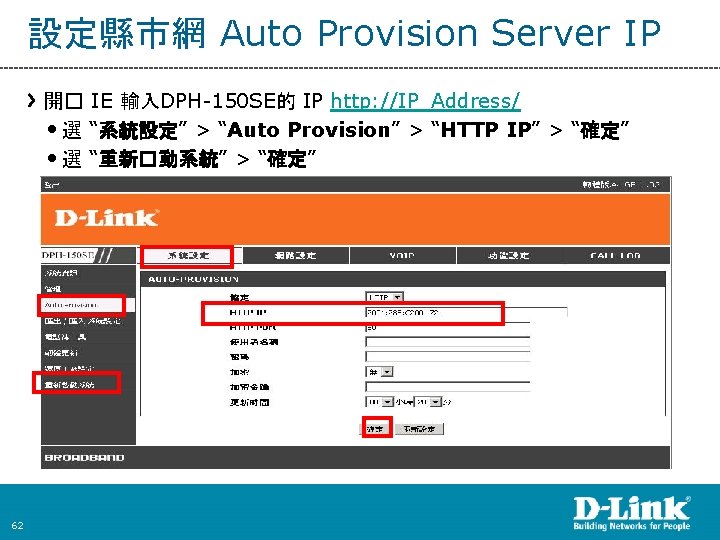Image resolution: width=720 pixels, height=540 pixels.
Task: Focus the 使用者名稱 username field
Action: click(448, 342)
